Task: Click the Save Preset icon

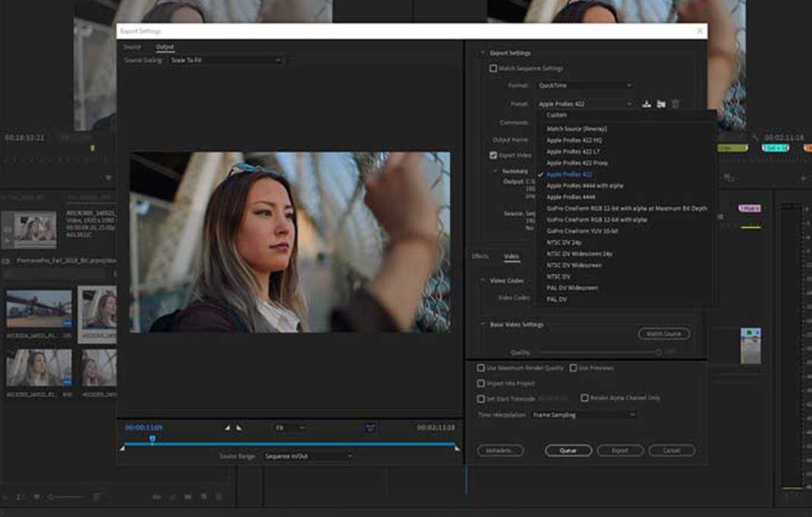Action: point(647,104)
